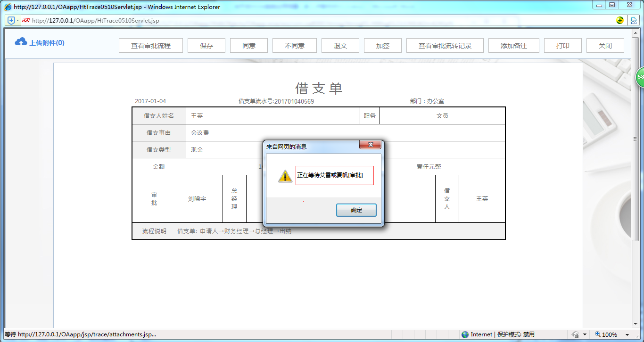Click the Internet zone globe icon
This screenshot has width=644, height=342.
[465, 334]
